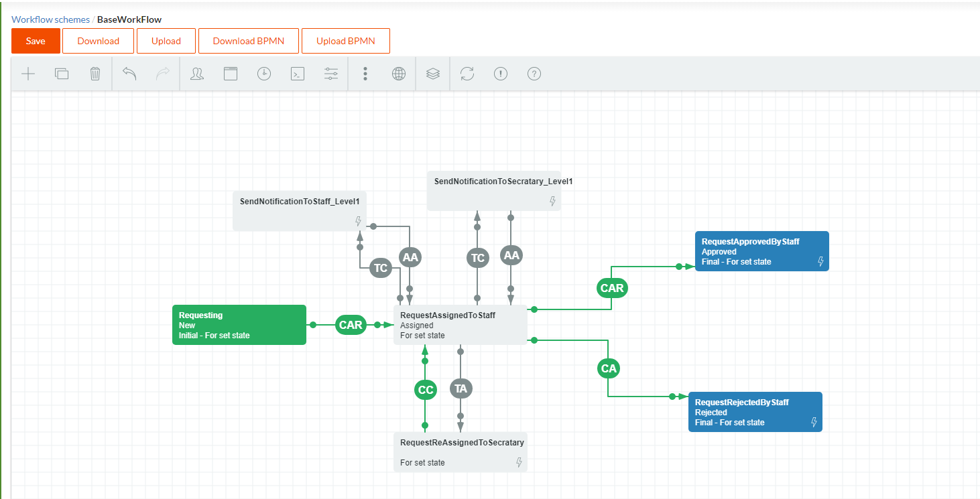Screen dimensions: 980x499
Task: Open the code actions terminal icon
Action: [298, 74]
